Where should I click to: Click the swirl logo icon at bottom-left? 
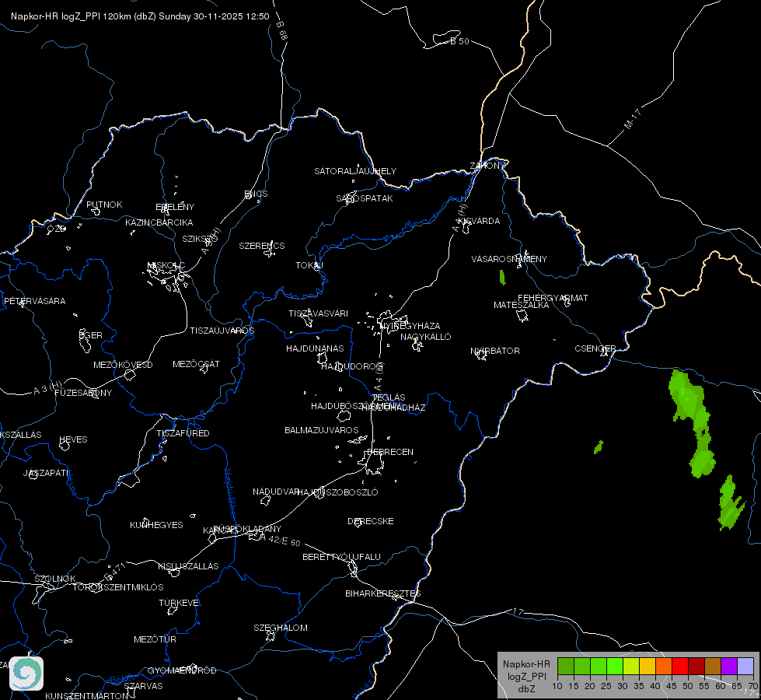pos(26,674)
